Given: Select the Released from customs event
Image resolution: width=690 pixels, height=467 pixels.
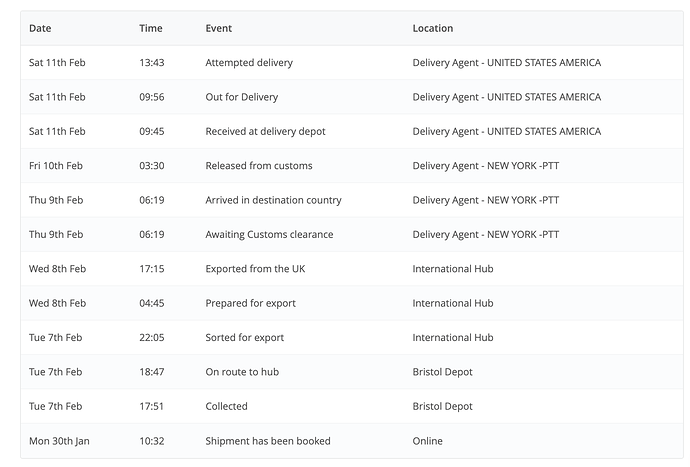Looking at the screenshot, I should coord(259,165).
